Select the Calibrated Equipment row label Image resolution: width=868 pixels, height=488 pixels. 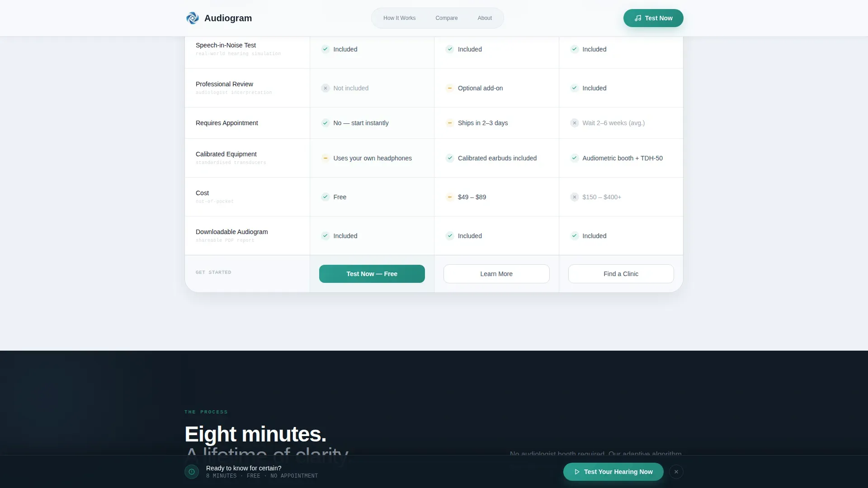tap(226, 154)
